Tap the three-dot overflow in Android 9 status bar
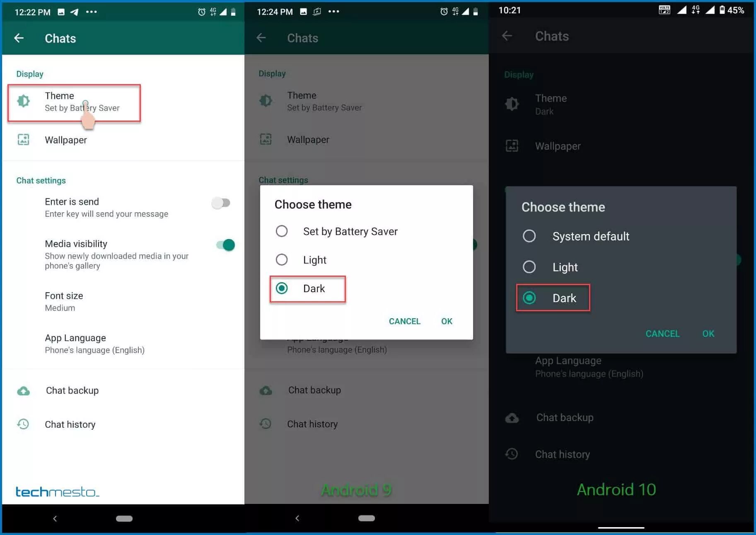Viewport: 756px width, 535px height. 334,12
